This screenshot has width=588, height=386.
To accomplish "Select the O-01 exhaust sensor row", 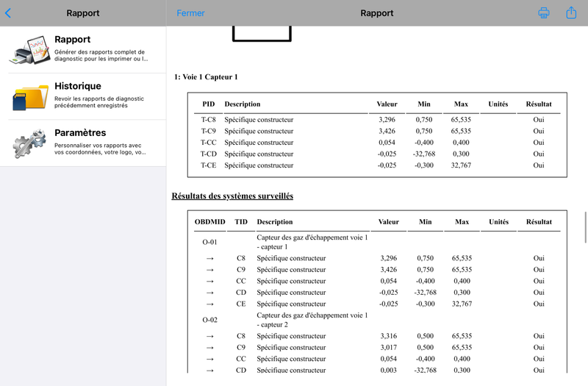I will pyautogui.click(x=377, y=242).
